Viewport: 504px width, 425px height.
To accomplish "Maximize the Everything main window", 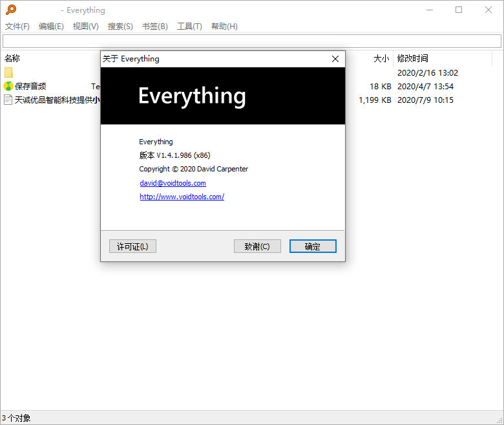I will point(459,10).
